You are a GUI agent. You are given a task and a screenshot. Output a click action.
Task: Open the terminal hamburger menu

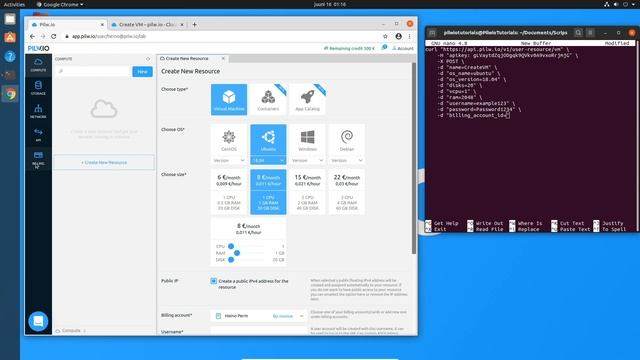point(590,32)
